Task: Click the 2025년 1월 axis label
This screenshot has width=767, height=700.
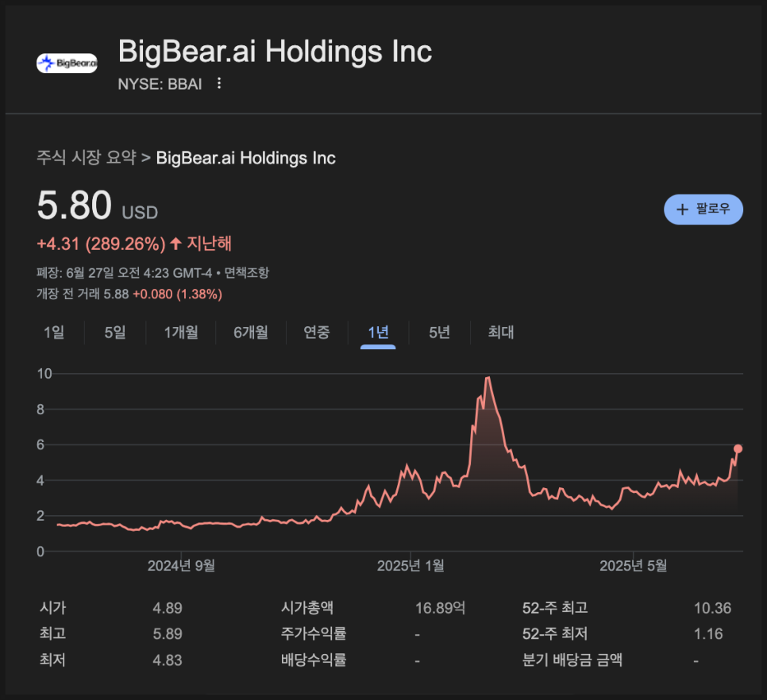Action: 411,566
